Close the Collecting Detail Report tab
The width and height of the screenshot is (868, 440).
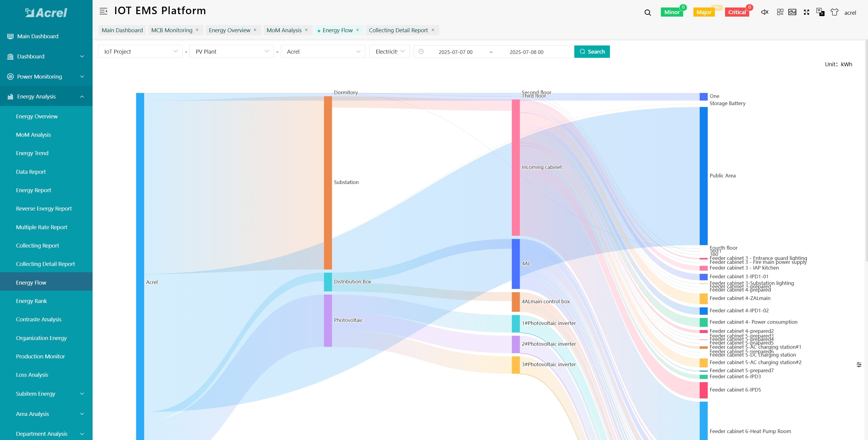click(x=433, y=30)
